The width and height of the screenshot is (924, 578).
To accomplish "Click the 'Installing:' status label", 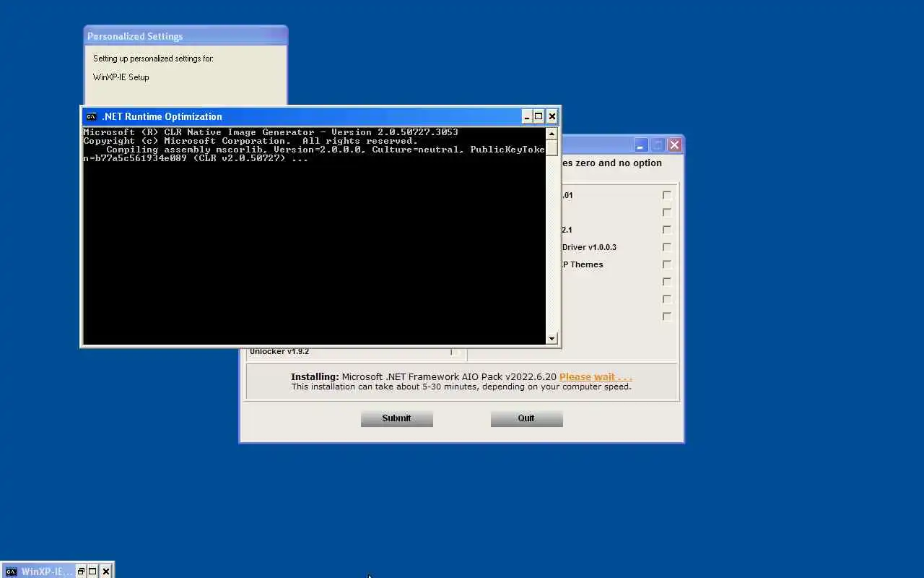I will click(315, 376).
